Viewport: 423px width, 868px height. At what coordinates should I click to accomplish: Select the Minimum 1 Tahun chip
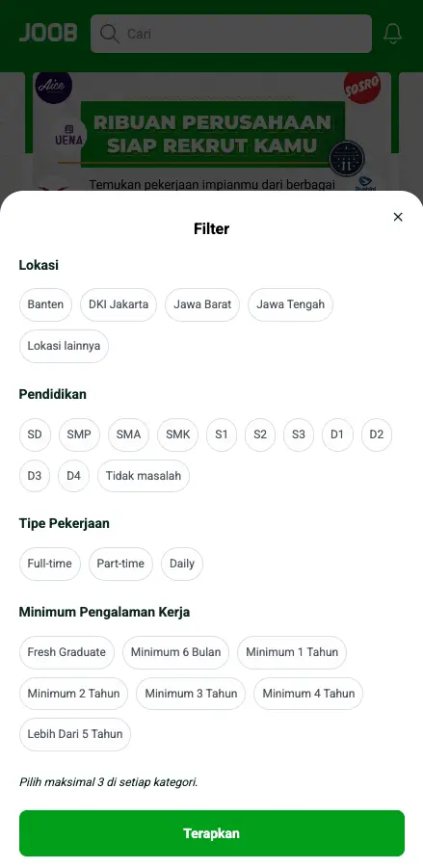[292, 652]
